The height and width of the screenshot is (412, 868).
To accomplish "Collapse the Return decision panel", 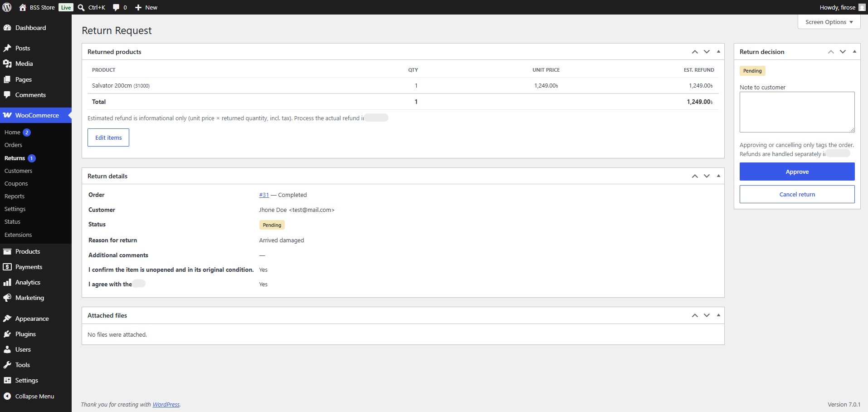I will (854, 52).
